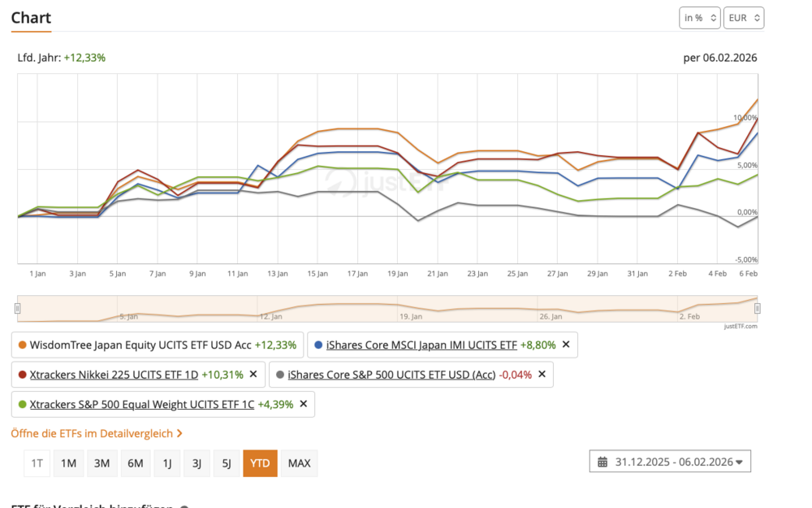Remove Xtrackers Nikkei 225 ETF from chart
Screen dimensions: 812x508
coord(253,374)
